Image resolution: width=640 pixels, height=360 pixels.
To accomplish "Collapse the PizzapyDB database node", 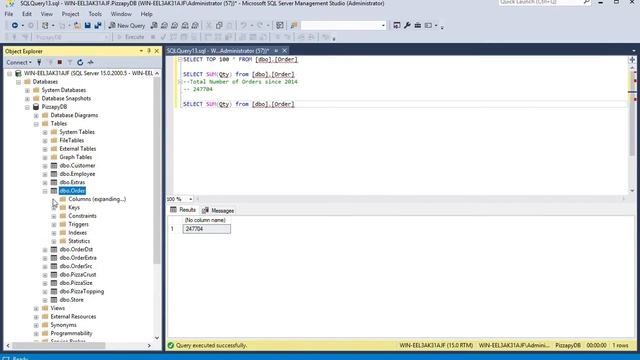I will [27, 107].
